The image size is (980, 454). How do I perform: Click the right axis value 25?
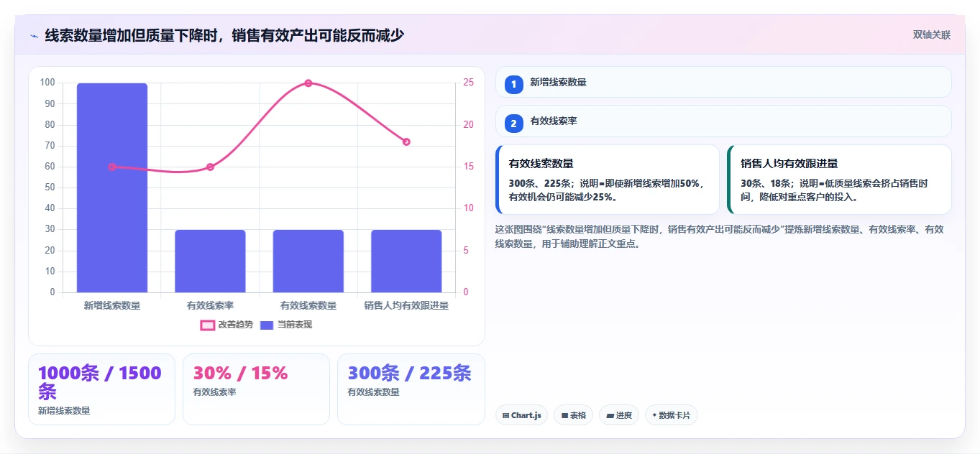point(469,83)
